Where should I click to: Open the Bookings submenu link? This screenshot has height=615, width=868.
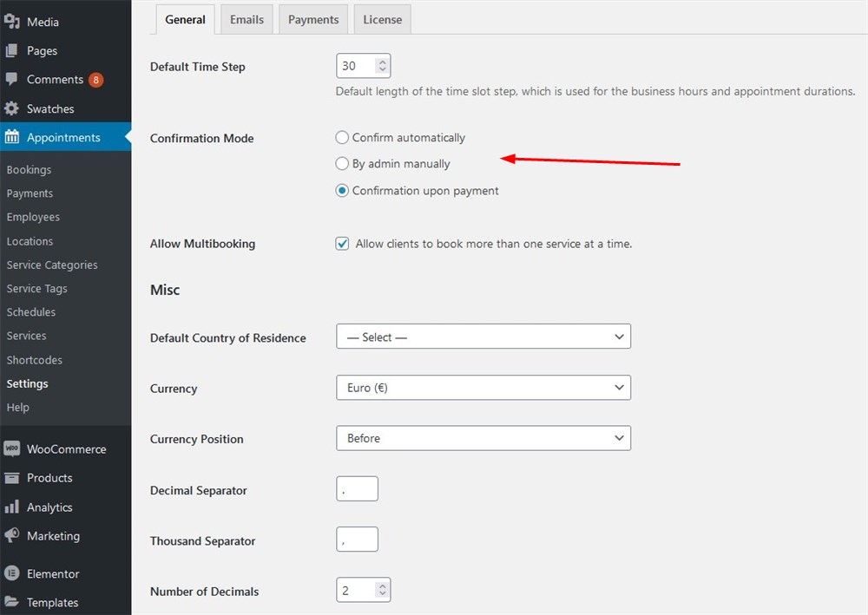29,170
